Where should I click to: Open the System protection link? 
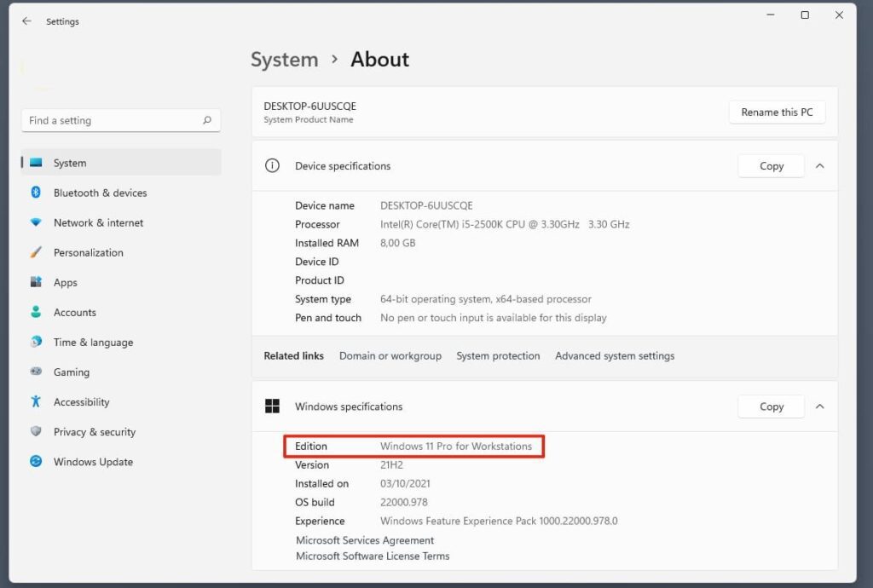(498, 356)
